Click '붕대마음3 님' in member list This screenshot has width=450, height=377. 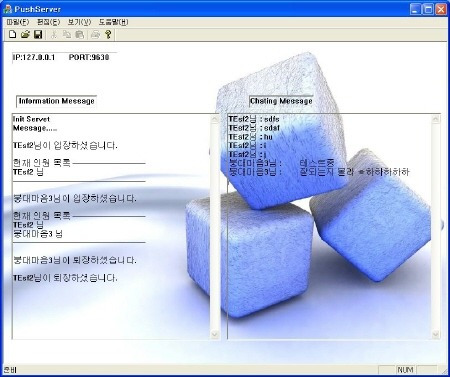click(38, 234)
